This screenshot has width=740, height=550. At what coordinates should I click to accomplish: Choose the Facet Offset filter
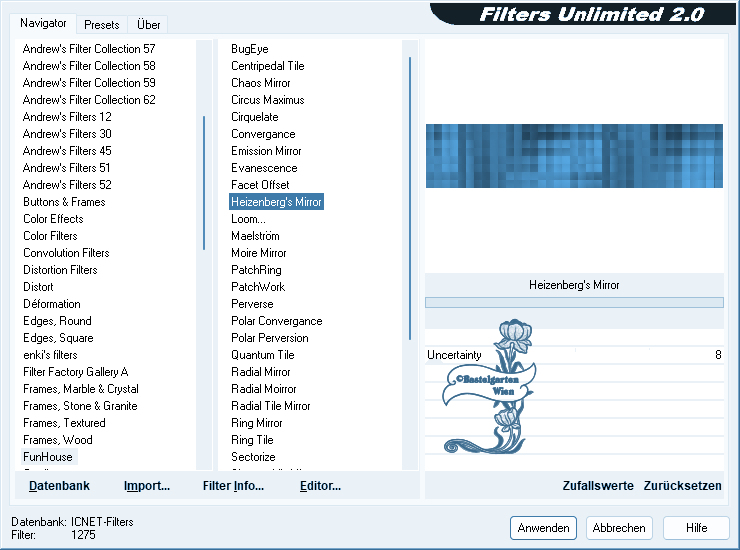(x=260, y=185)
